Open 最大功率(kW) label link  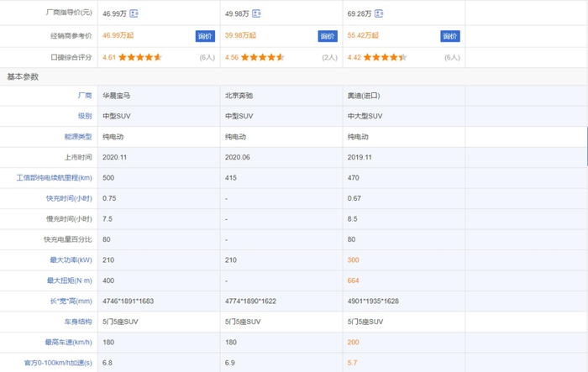pos(71,259)
